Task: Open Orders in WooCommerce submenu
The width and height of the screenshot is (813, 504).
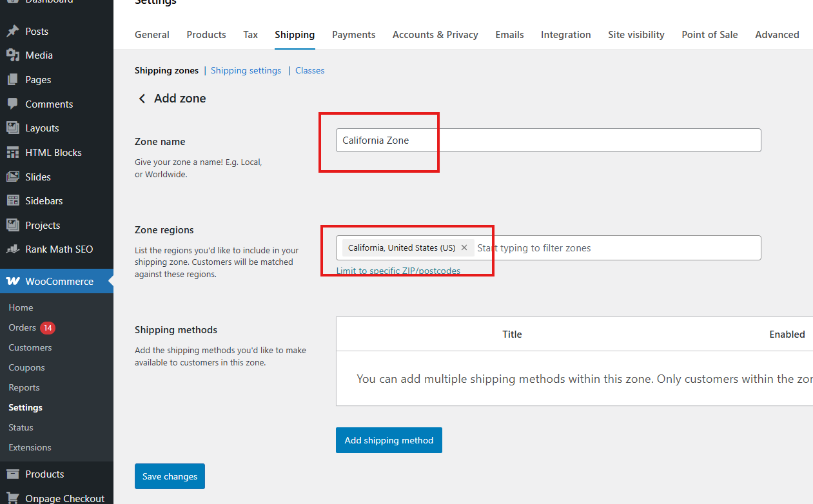Action: [23, 328]
